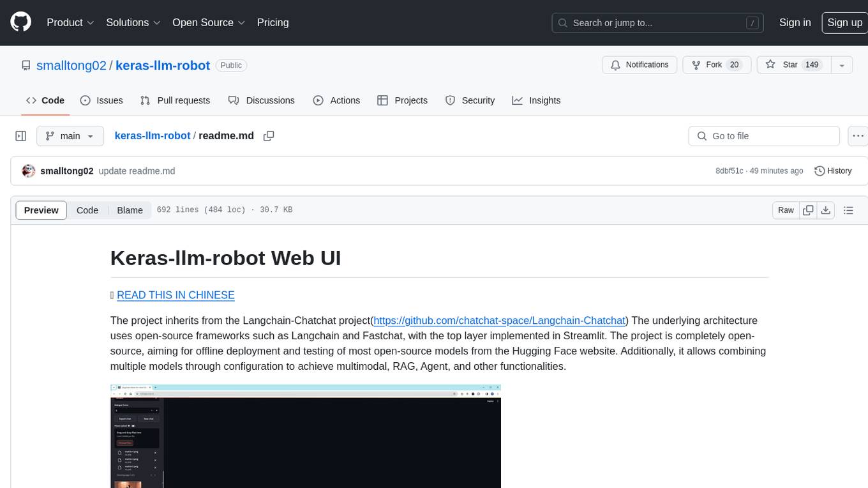This screenshot has width=868, height=488.
Task: Open the star lists dropdown arrow
Action: click(842, 65)
